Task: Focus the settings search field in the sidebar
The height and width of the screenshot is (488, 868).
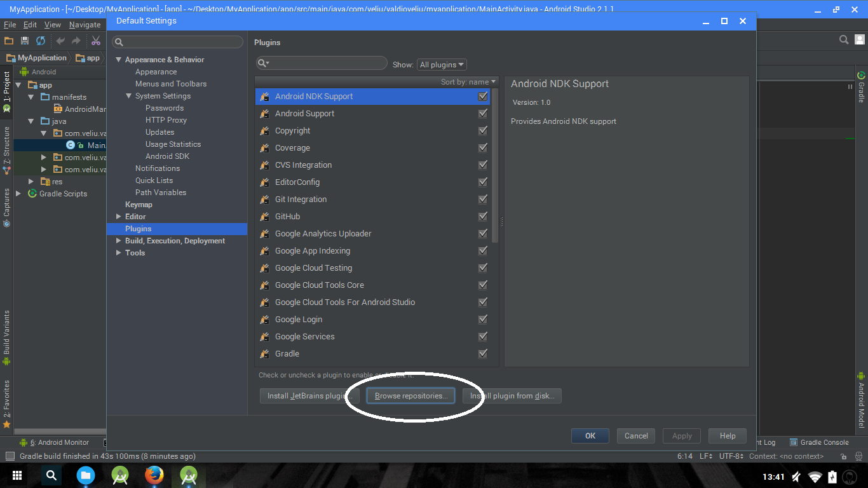Action: [x=178, y=42]
